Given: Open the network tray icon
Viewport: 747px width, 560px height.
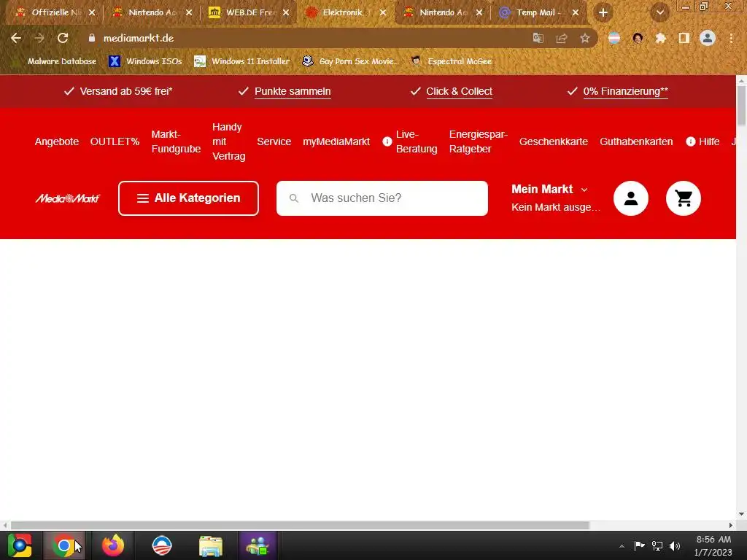Looking at the screenshot, I should point(657,545).
